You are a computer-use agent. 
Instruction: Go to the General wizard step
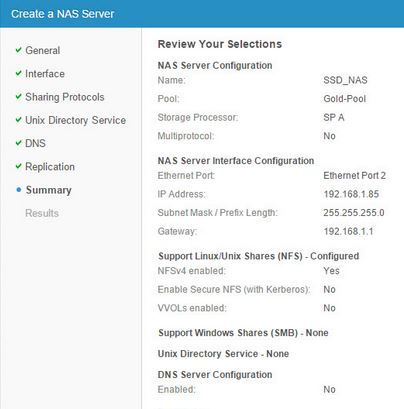(43, 51)
